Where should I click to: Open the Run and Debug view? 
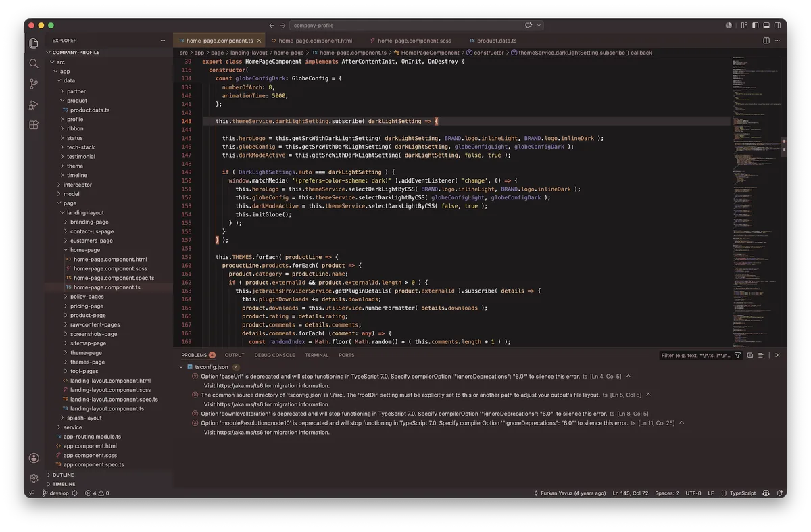pos(34,105)
